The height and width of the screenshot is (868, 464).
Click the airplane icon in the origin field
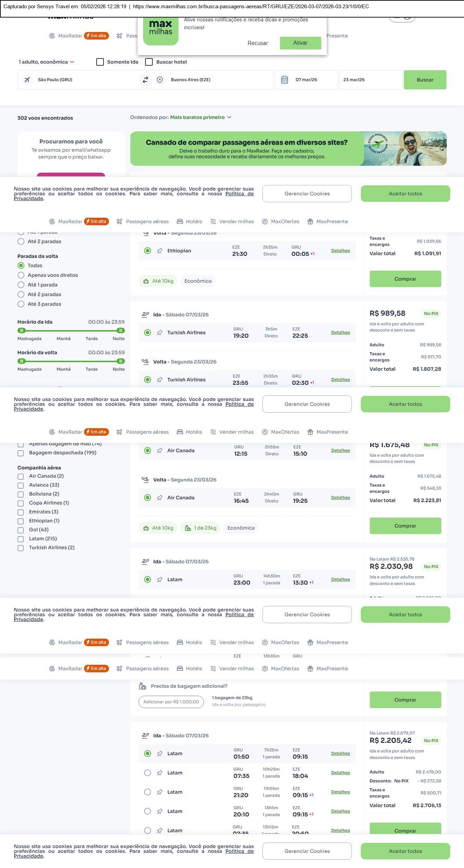point(27,80)
